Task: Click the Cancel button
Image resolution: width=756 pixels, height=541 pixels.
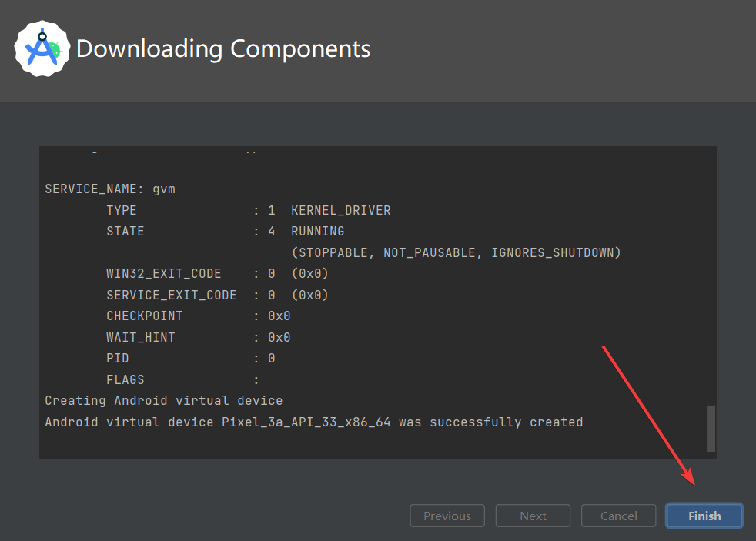Action: pyautogui.click(x=619, y=516)
